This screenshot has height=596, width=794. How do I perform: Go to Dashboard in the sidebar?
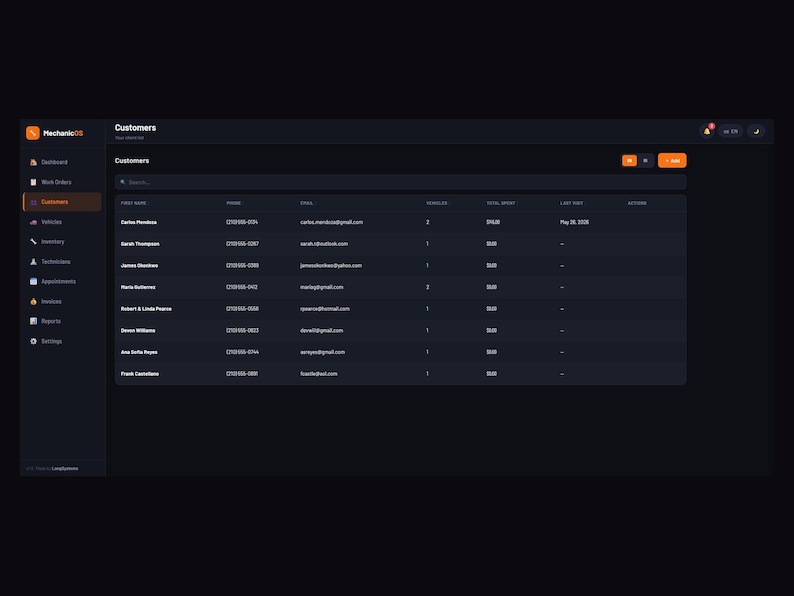tap(62, 162)
